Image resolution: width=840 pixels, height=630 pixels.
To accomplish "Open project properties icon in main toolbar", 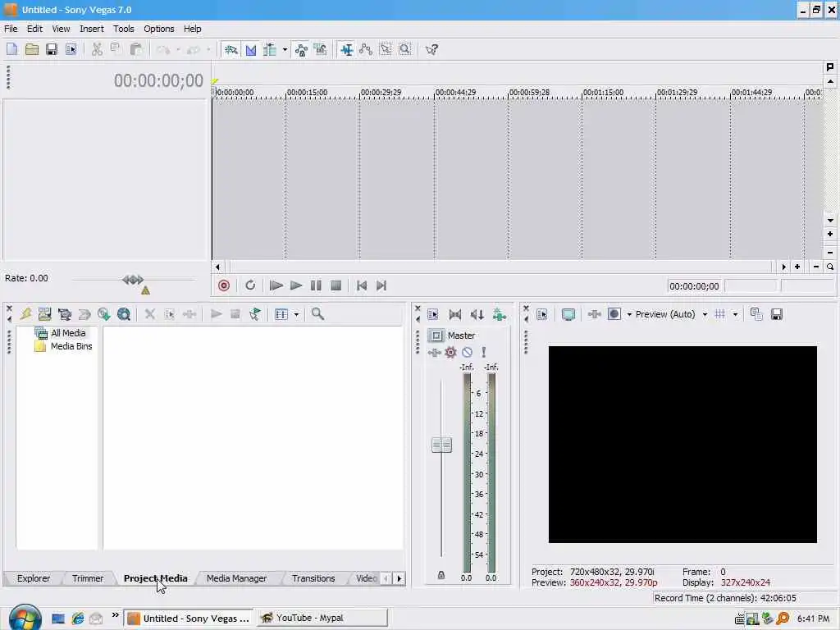I will 71,50.
